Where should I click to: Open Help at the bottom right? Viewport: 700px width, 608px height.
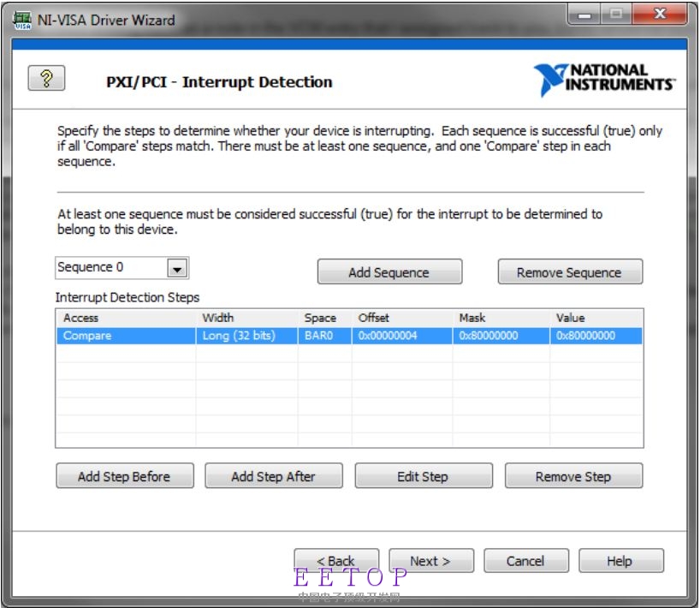coord(621,560)
